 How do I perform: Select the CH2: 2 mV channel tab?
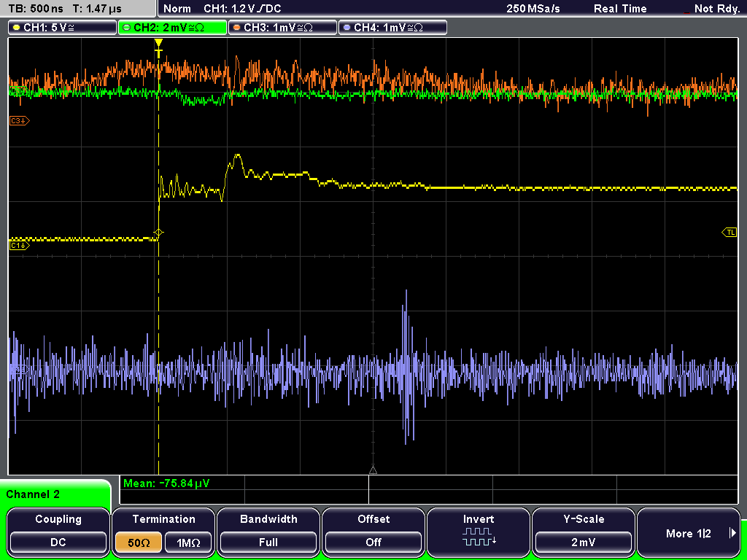172,28
